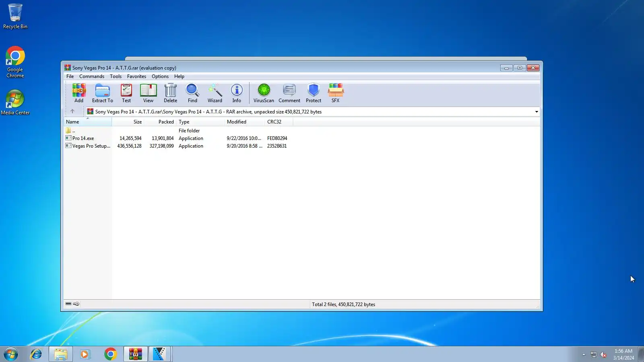Click the 9/20/2016 modified date
This screenshot has height=362, width=644.
click(x=244, y=146)
